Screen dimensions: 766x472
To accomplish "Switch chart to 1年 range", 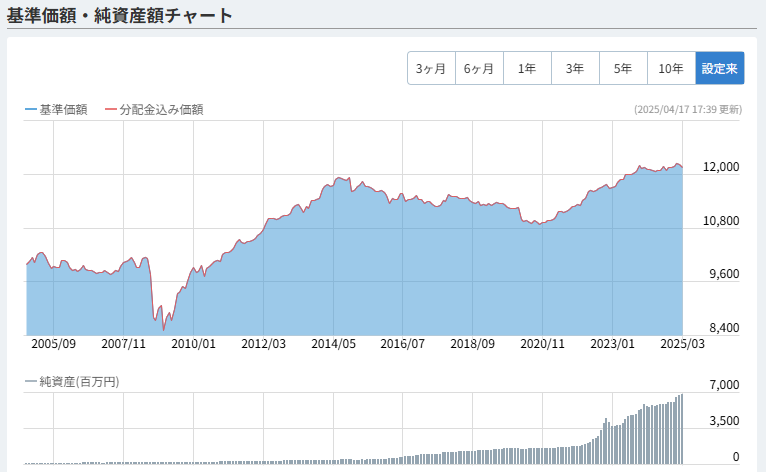I will click(x=527, y=68).
